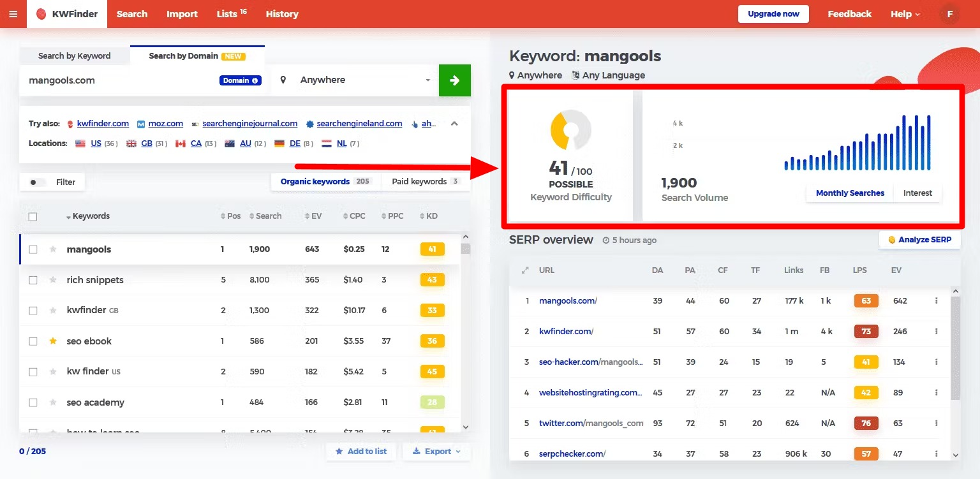Select the Organic keywords tab
The width and height of the screenshot is (980, 479).
[x=326, y=182]
